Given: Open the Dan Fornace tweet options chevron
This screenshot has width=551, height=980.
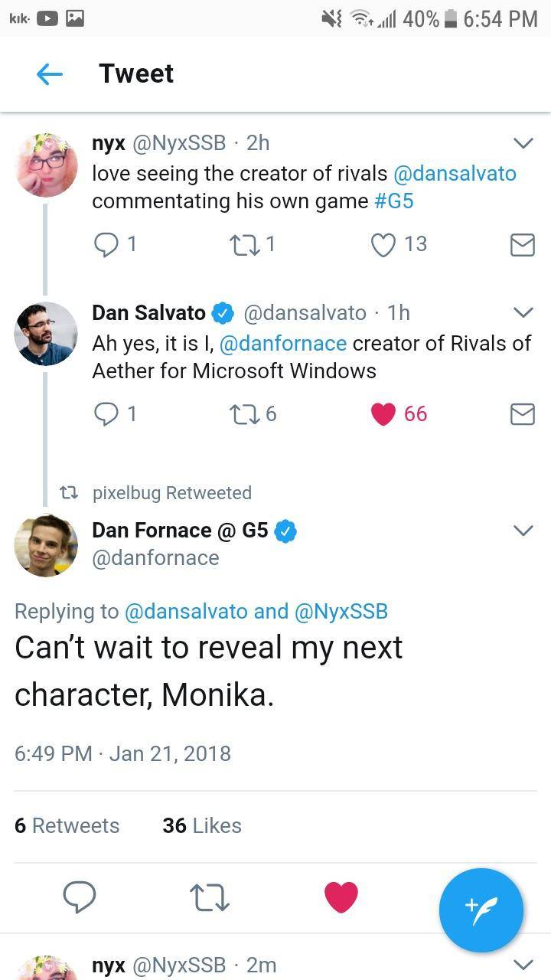Looking at the screenshot, I should point(523,530).
